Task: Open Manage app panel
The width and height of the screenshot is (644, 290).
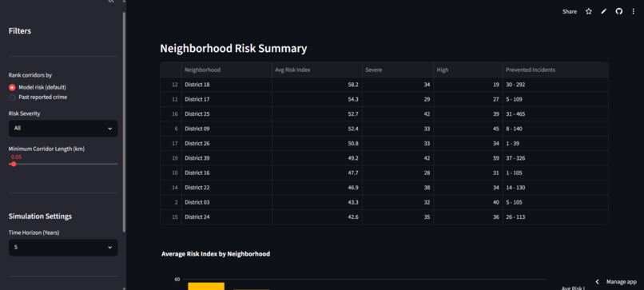Action: click(621, 282)
